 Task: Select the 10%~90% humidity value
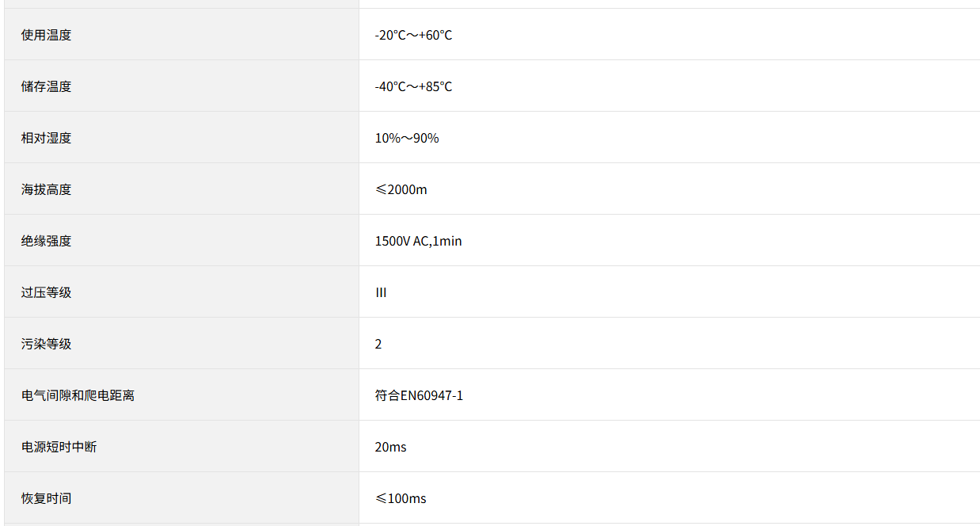407,138
